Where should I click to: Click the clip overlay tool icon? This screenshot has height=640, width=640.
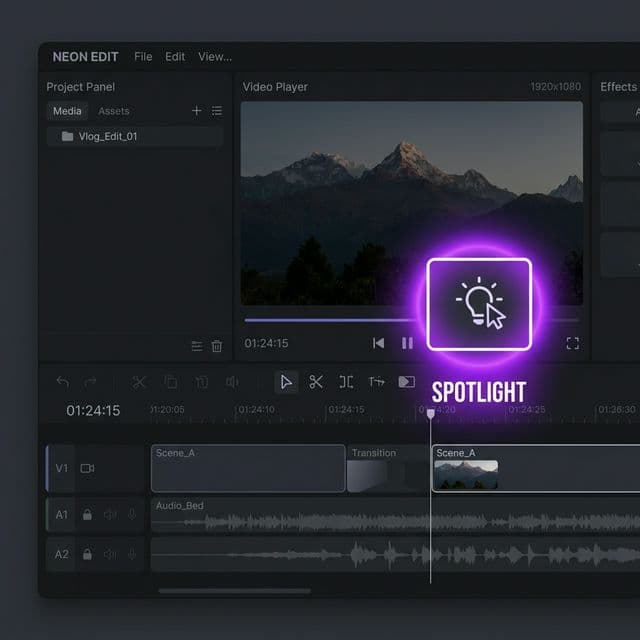tap(407, 382)
